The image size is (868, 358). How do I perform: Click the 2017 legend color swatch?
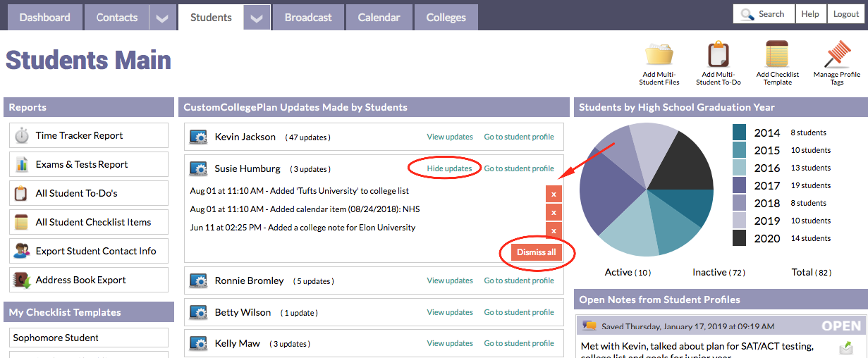click(739, 185)
